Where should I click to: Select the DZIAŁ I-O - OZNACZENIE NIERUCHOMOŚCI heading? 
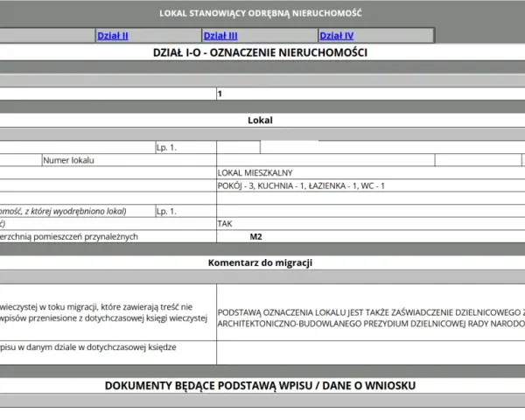[260, 52]
